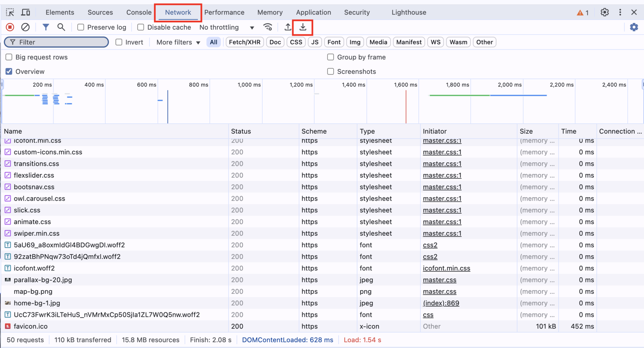Export HAR file
The height and width of the screenshot is (348, 644).
pyautogui.click(x=302, y=27)
